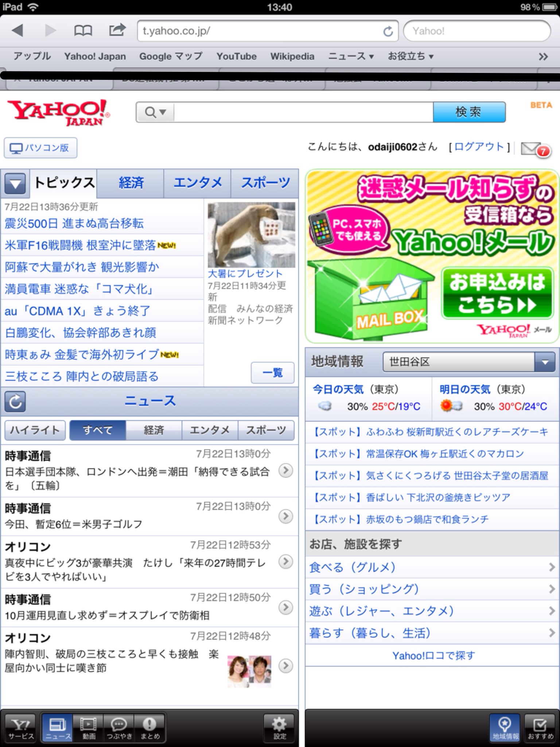The width and height of the screenshot is (560, 747).
Task: Expand topics menu with down-arrow button
Action: pos(15,183)
